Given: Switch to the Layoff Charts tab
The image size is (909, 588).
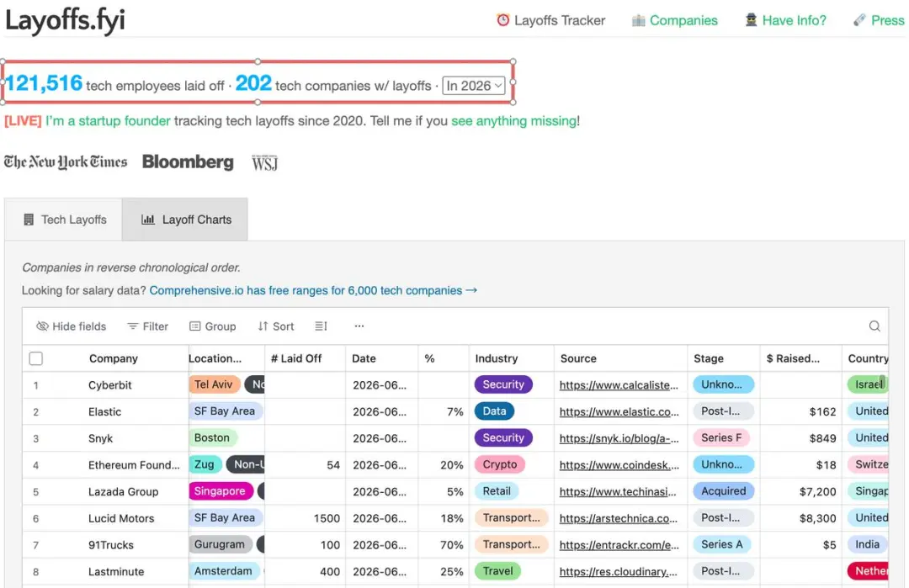Looking at the screenshot, I should point(185,220).
